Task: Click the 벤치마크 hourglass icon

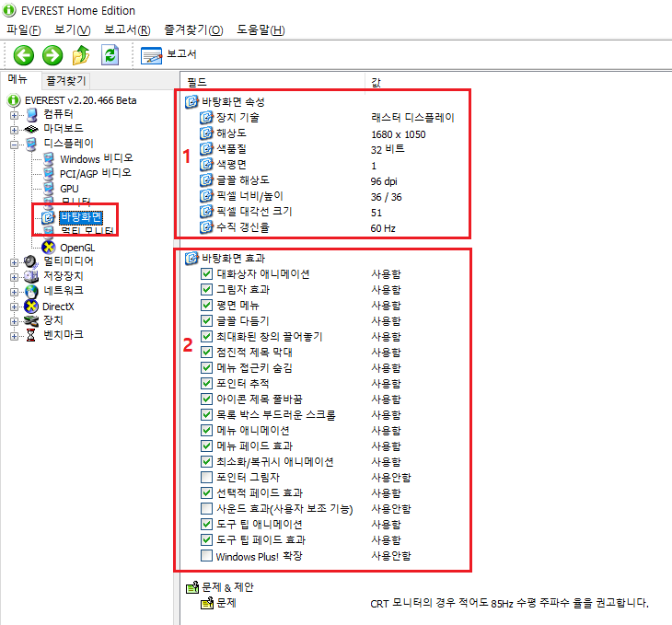Action: coord(31,335)
